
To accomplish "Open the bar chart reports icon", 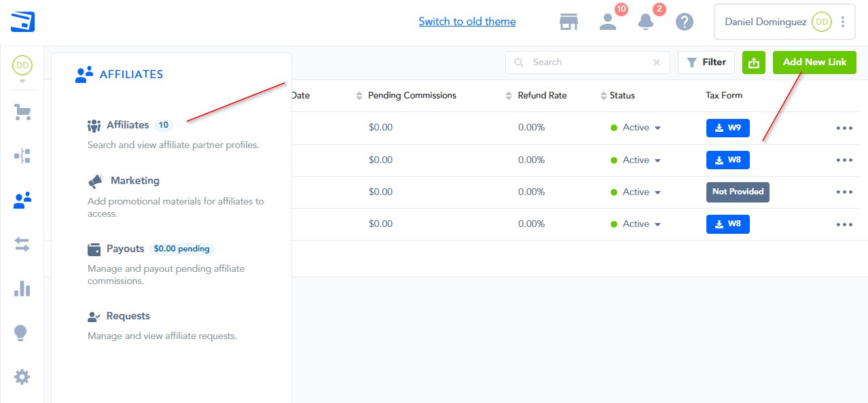I will point(22,288).
